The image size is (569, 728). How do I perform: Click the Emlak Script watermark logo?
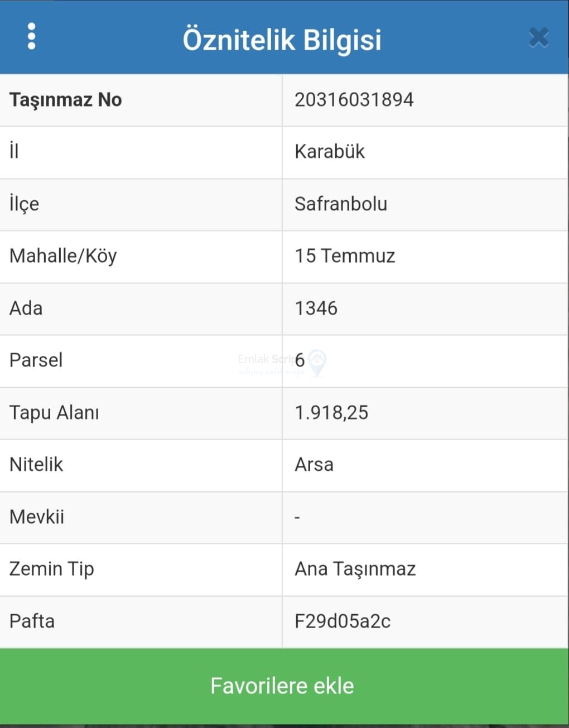pos(316,361)
